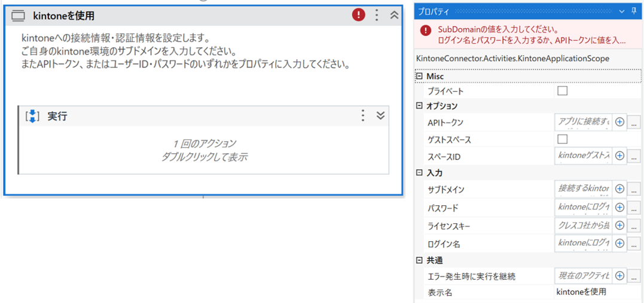Viewport: 644px width, 303px height.
Task: Click the plus button for APIトークン
Action: click(x=619, y=122)
